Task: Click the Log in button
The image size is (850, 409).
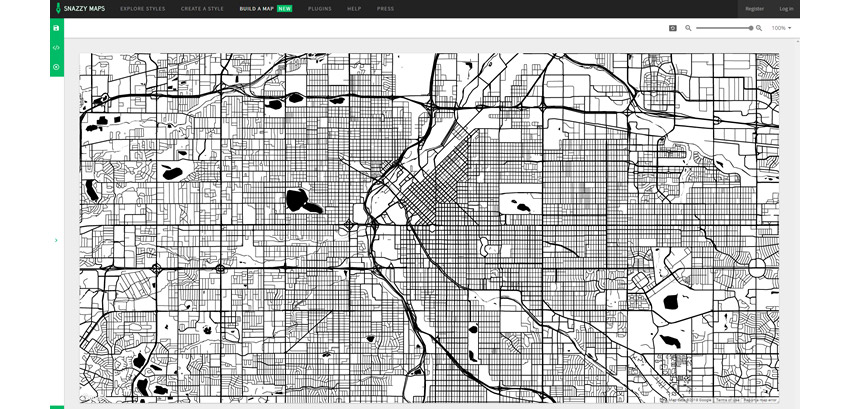Action: [x=786, y=8]
